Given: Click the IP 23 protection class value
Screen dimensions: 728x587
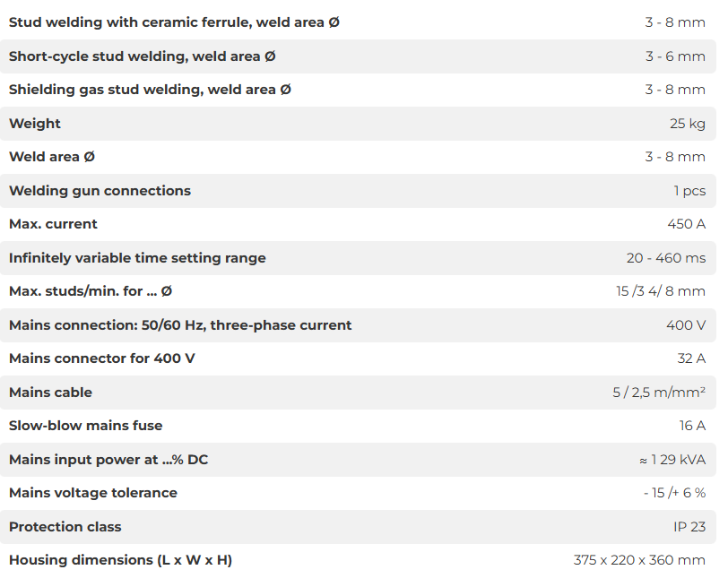Looking at the screenshot, I should click(x=689, y=527).
